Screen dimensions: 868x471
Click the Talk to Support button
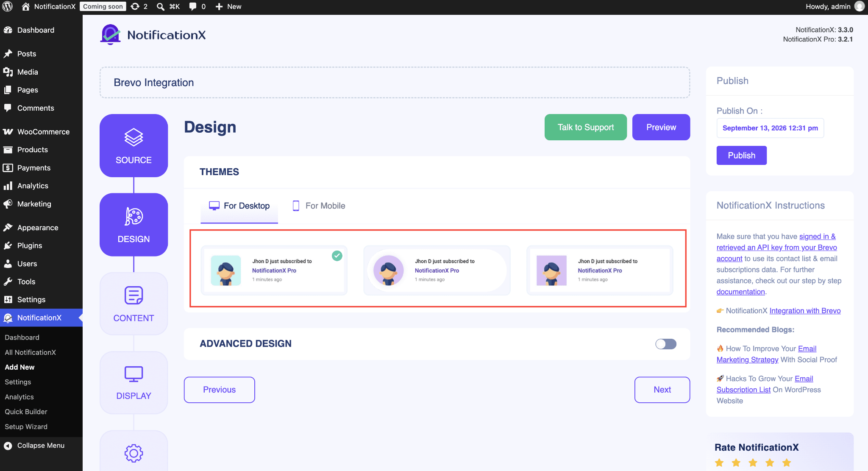[x=585, y=127]
